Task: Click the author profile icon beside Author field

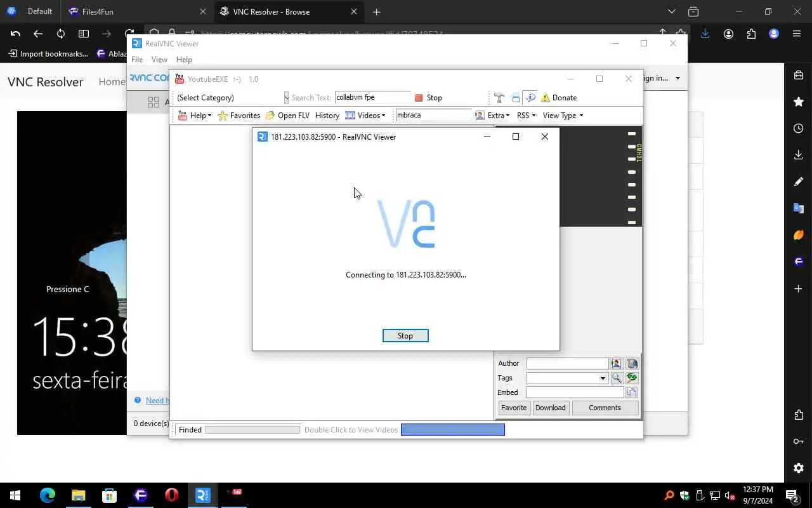Action: click(x=616, y=363)
